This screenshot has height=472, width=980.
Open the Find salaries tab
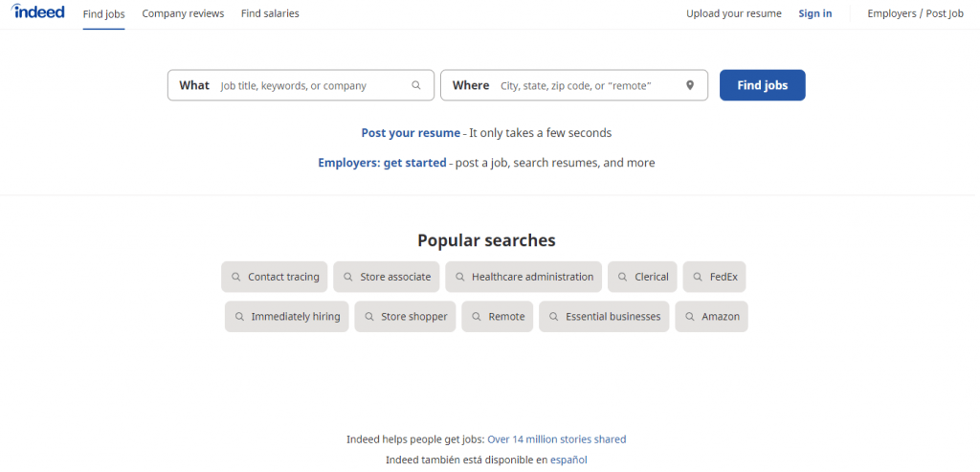point(270,13)
